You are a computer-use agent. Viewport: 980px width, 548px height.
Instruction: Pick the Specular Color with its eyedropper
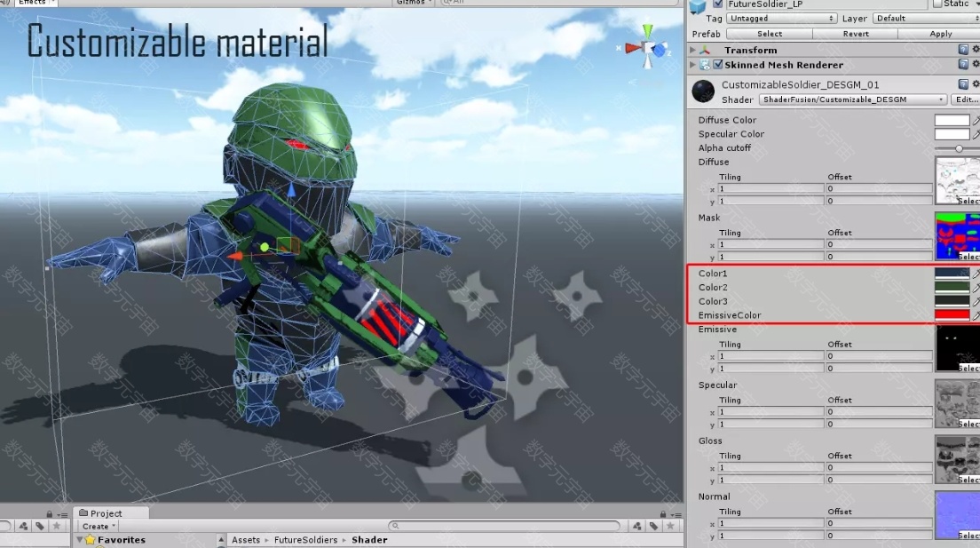click(976, 134)
